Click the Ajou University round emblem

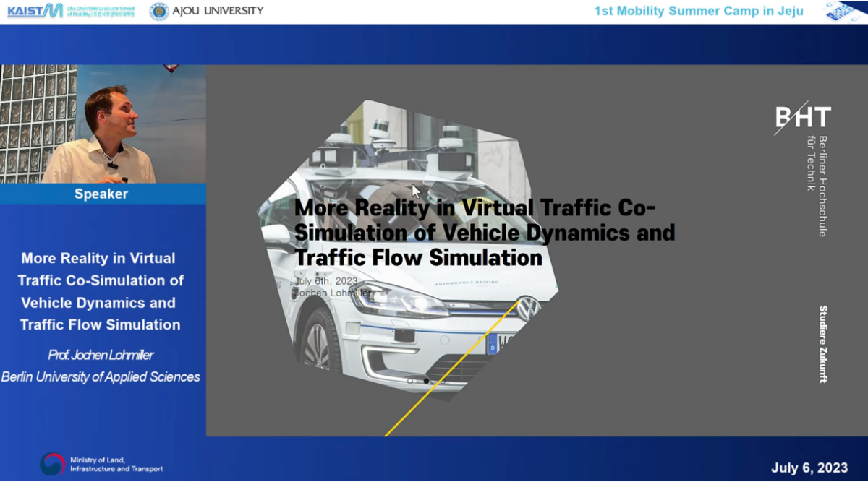[159, 11]
